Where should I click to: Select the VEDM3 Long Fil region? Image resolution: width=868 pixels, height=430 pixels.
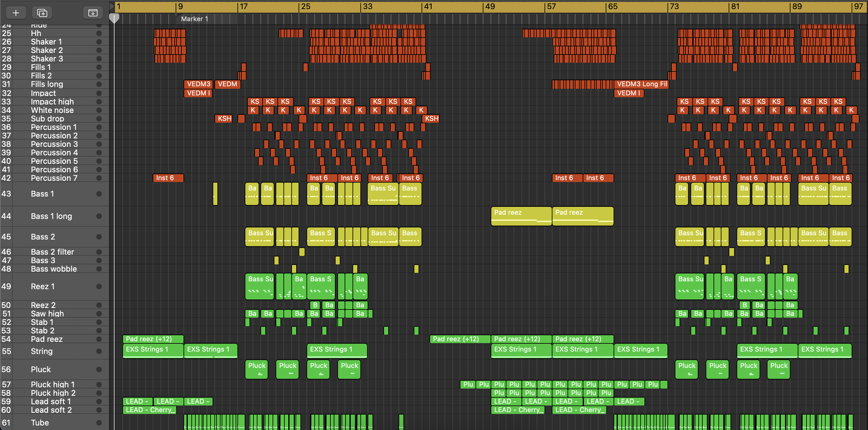pyautogui.click(x=641, y=84)
